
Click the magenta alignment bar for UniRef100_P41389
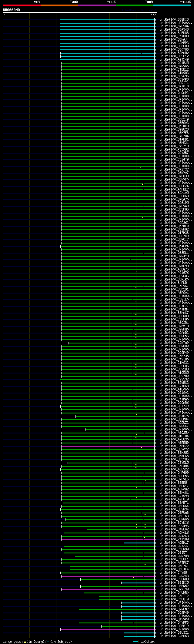point(109,539)
